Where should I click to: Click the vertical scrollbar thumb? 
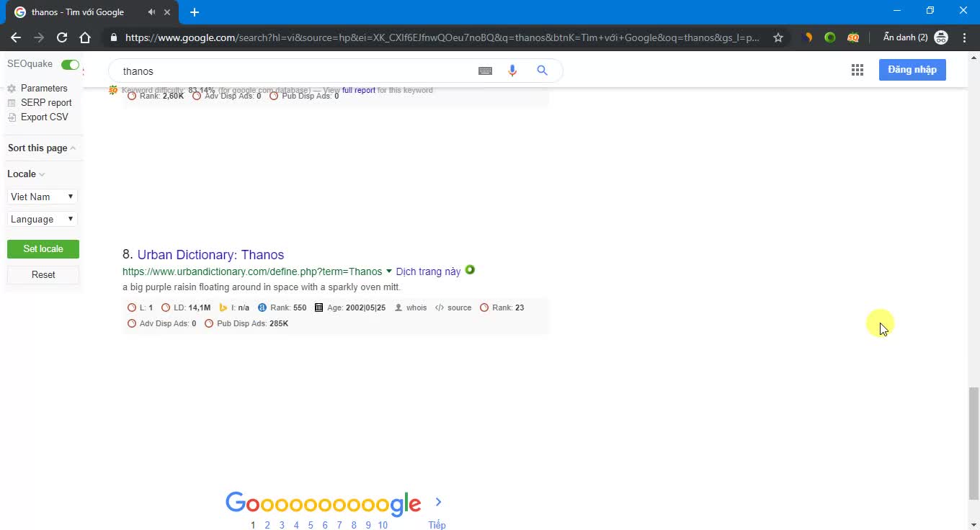[x=974, y=443]
